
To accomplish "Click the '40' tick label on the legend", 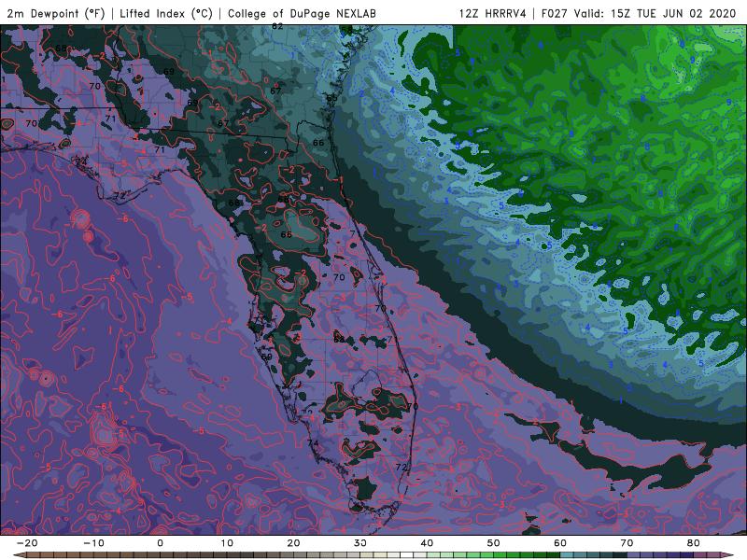I will coord(427,543).
